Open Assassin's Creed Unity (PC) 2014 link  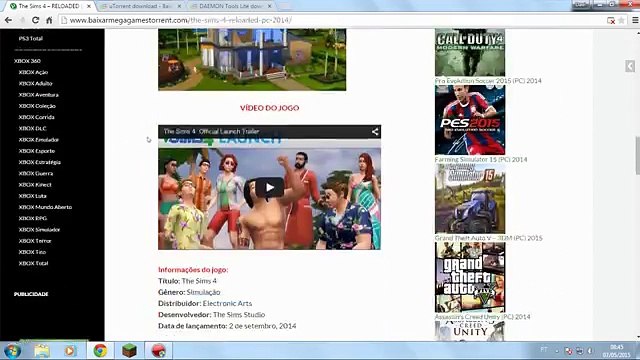(482, 317)
